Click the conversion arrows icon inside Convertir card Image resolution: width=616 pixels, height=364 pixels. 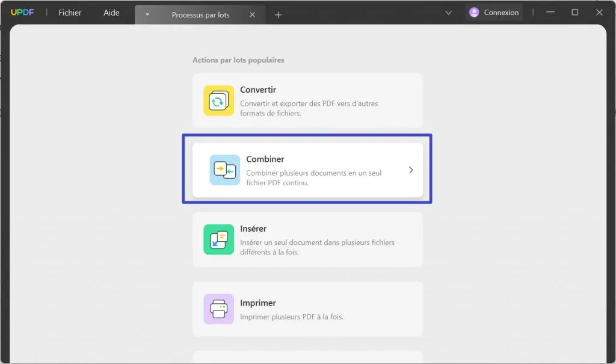pos(218,100)
